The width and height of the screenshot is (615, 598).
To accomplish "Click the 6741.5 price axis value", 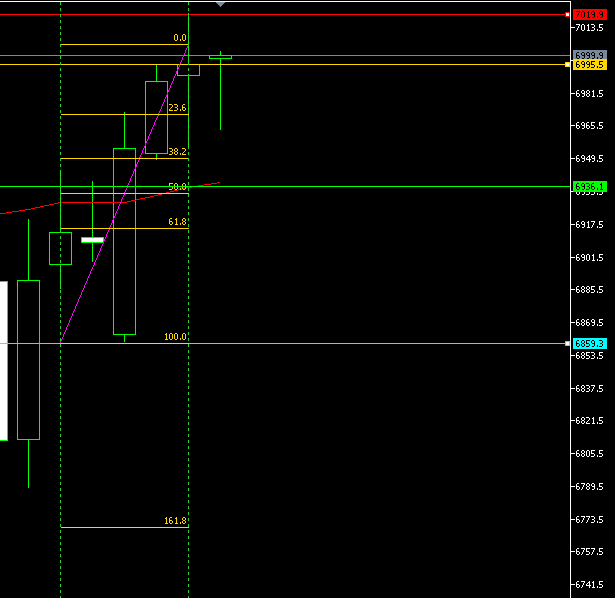I will point(589,585).
